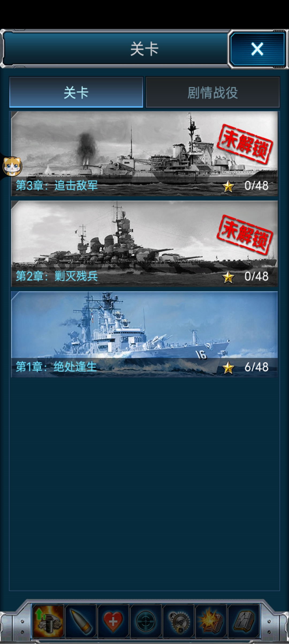Switch to the 剧情战役 tab
Screen dimensions: 289x644
(x=213, y=92)
